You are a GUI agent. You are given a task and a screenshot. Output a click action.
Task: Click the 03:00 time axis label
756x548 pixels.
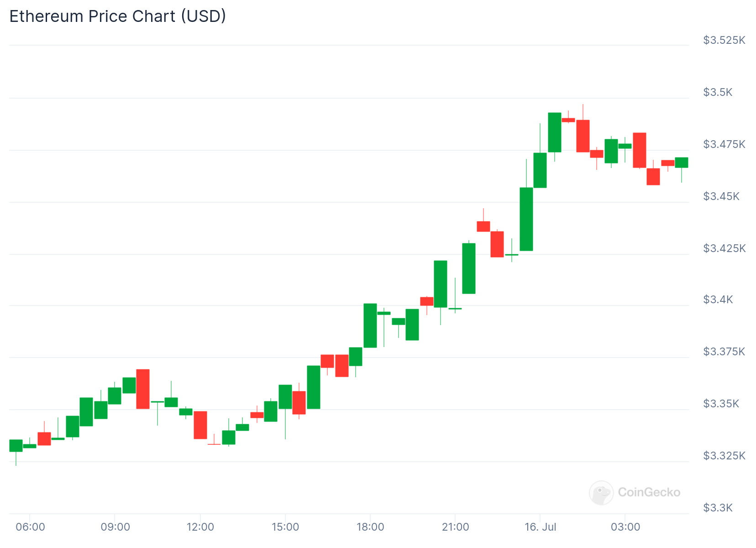[625, 527]
